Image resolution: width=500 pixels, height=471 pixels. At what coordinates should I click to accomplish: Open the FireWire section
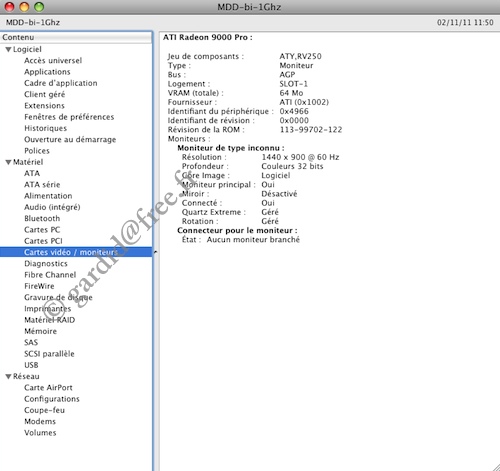39,286
